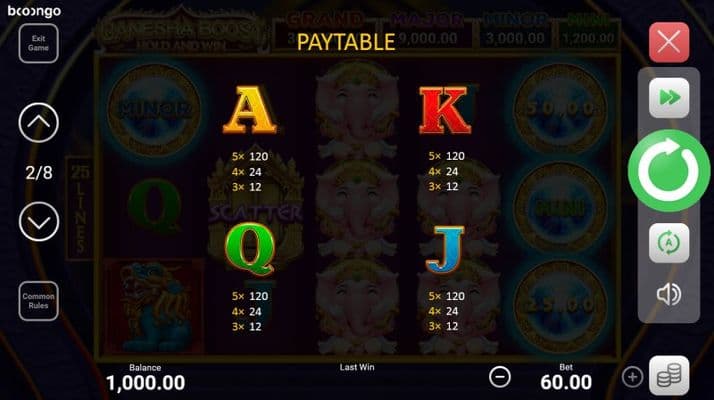This screenshot has width=714, height=400.
Task: Click the Exit Game button
Action: click(38, 43)
